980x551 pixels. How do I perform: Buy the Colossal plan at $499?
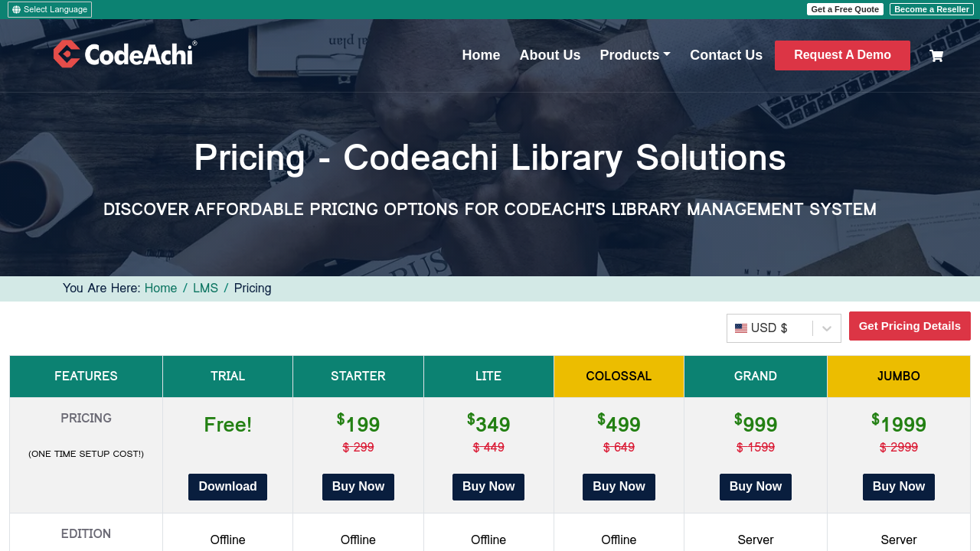619,487
